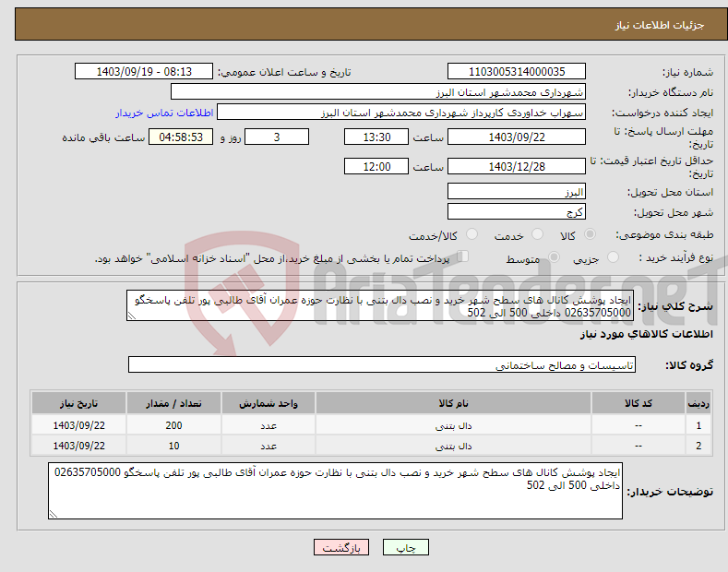Toggle the Islamic treasury payment checkbox
The width and height of the screenshot is (728, 572).
click(462, 256)
